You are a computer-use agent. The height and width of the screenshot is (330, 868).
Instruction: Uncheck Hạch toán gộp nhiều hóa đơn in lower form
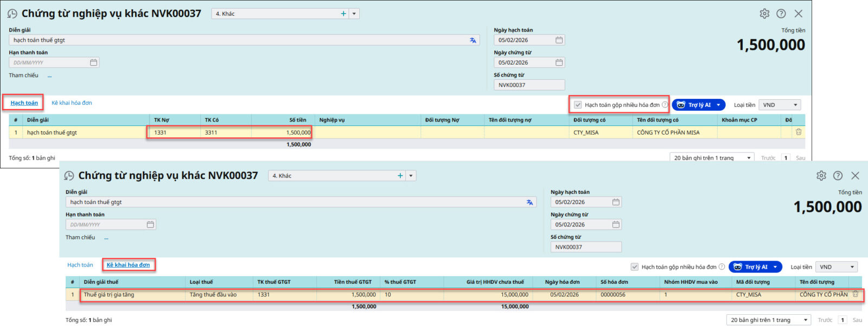(634, 267)
